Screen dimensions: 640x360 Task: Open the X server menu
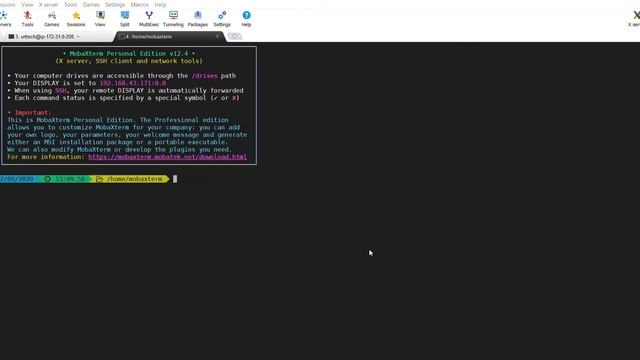point(48,4)
